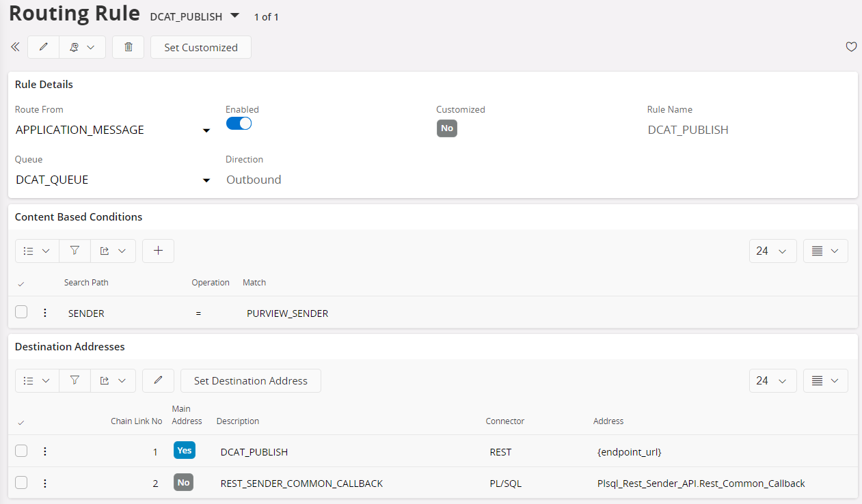The image size is (862, 504).
Task: Add new content based condition with plus icon
Action: 158,251
